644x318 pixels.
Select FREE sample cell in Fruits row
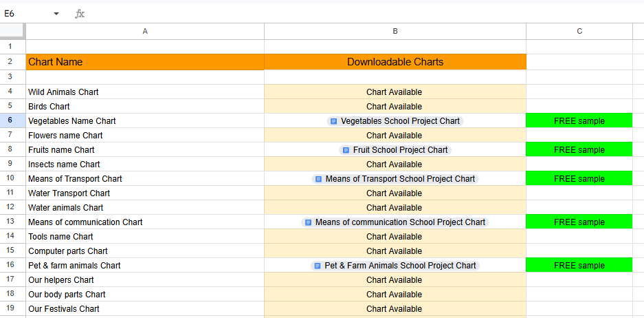(x=579, y=150)
